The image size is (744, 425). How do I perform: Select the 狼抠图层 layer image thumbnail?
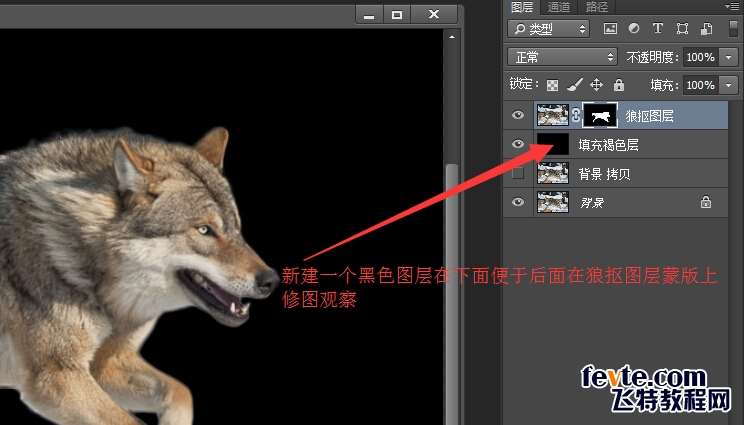(553, 115)
